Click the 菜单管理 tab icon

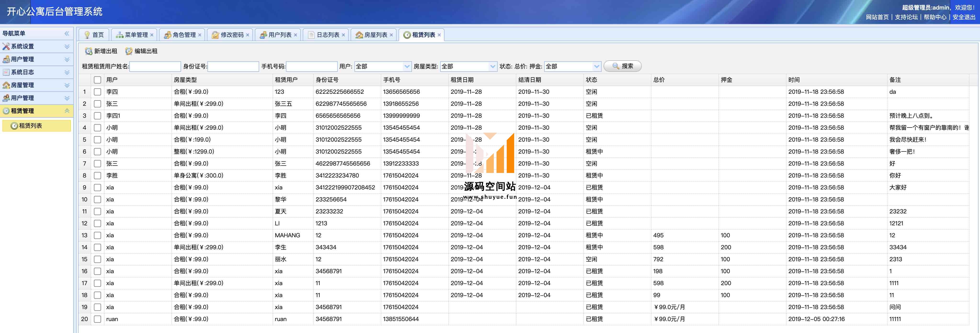[120, 35]
